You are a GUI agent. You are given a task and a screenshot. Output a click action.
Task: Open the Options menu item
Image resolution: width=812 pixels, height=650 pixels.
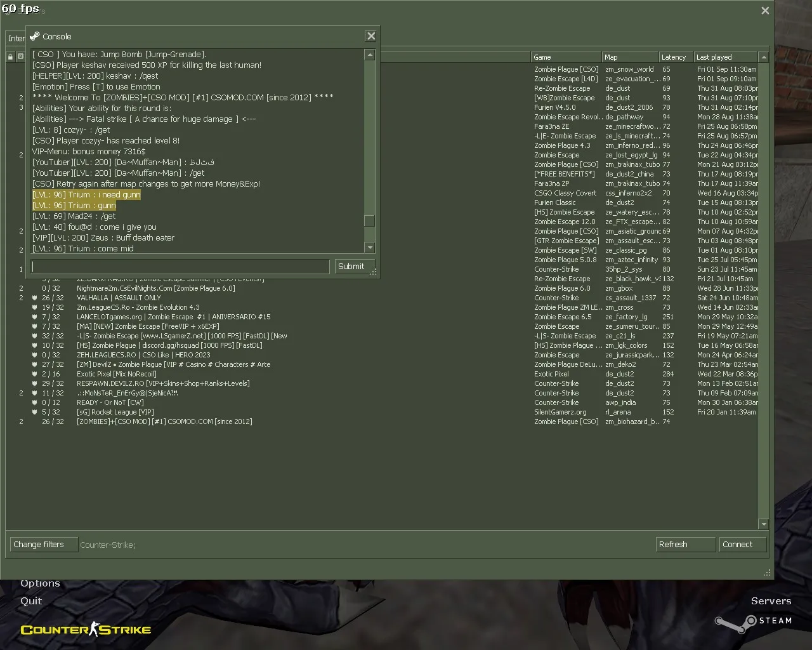click(x=40, y=583)
